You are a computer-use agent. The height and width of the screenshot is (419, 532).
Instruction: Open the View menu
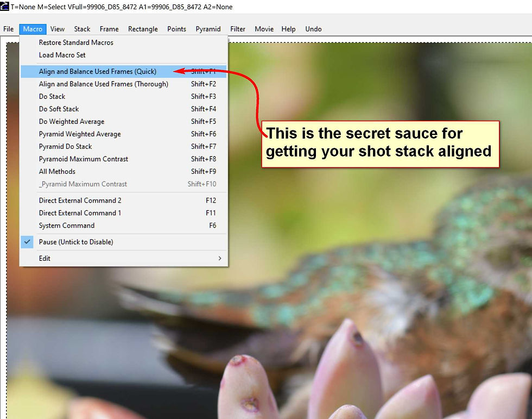(x=58, y=29)
